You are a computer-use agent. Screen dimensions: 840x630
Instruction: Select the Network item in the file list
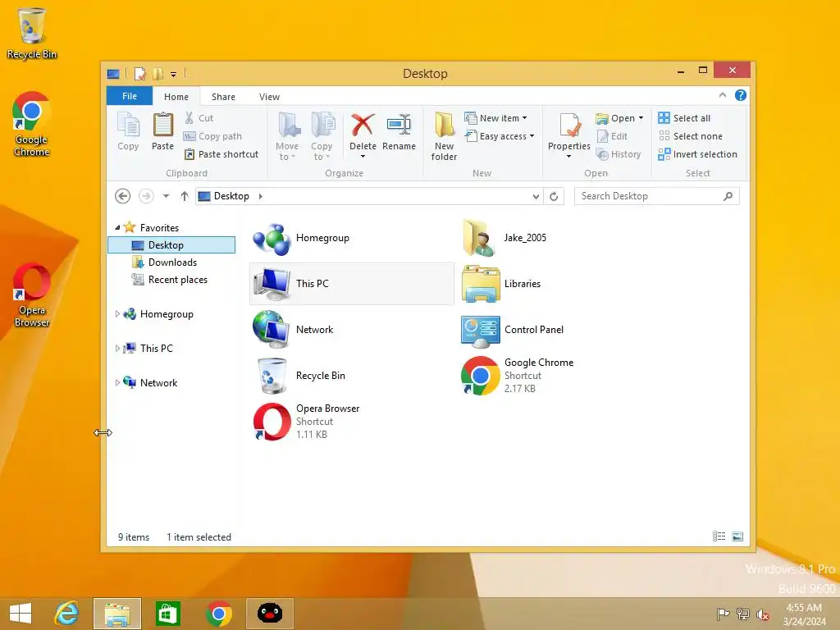pyautogui.click(x=352, y=330)
